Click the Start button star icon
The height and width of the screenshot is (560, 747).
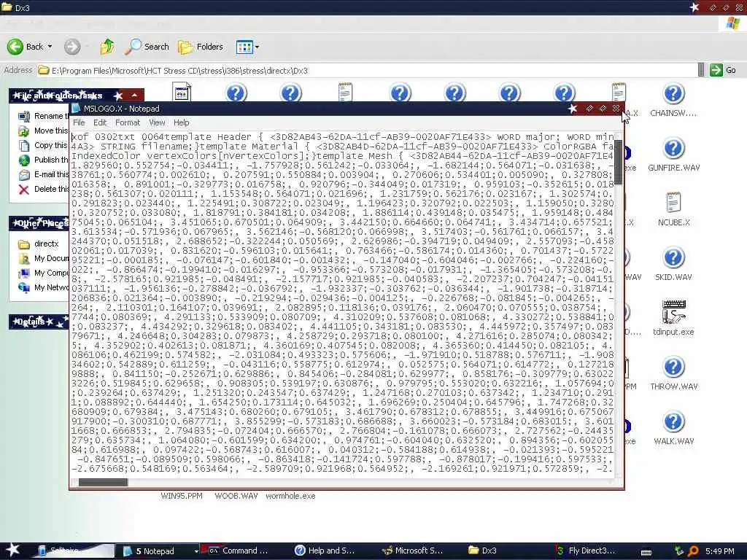12,550
